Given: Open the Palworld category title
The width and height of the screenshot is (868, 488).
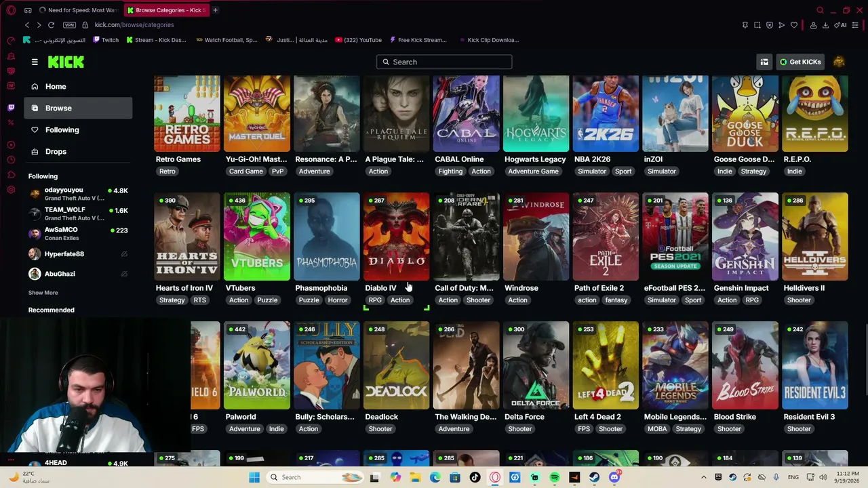Looking at the screenshot, I should click(241, 417).
